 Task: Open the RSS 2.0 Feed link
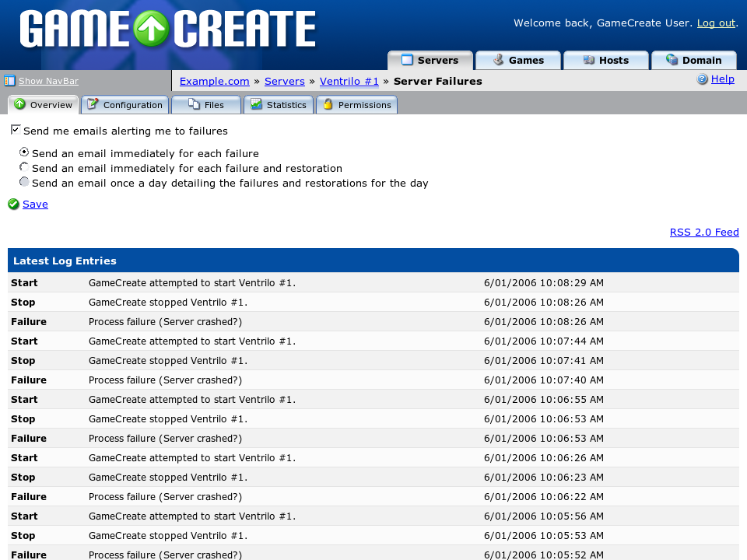(x=704, y=233)
